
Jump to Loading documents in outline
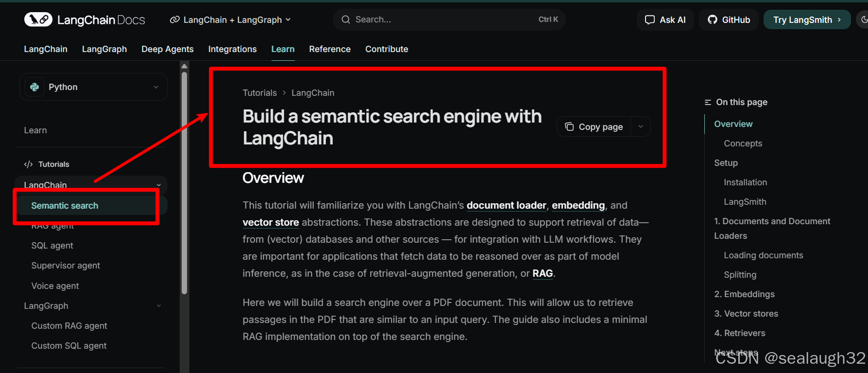[763, 255]
